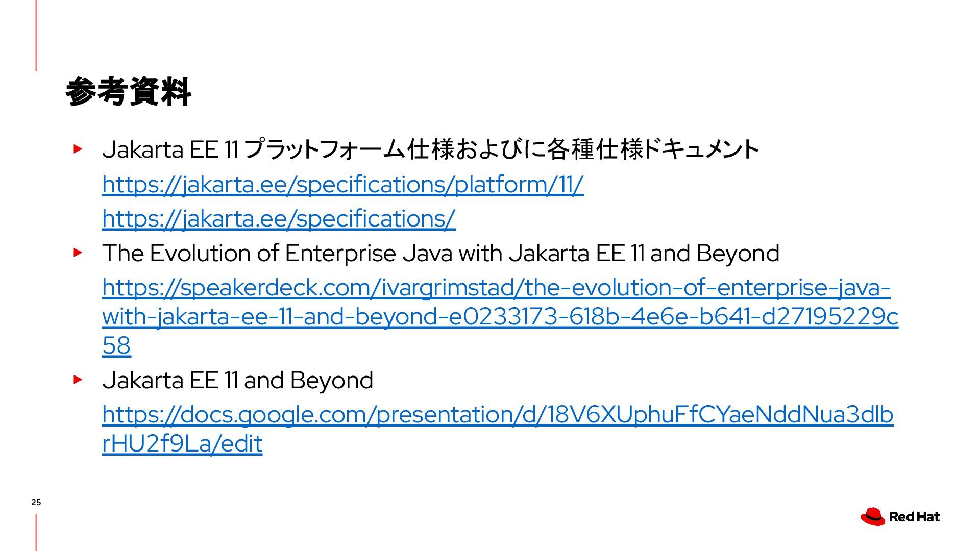Click the Red Hat fedora hat logo icon
This screenshot has height=551, width=980.
coord(873,516)
